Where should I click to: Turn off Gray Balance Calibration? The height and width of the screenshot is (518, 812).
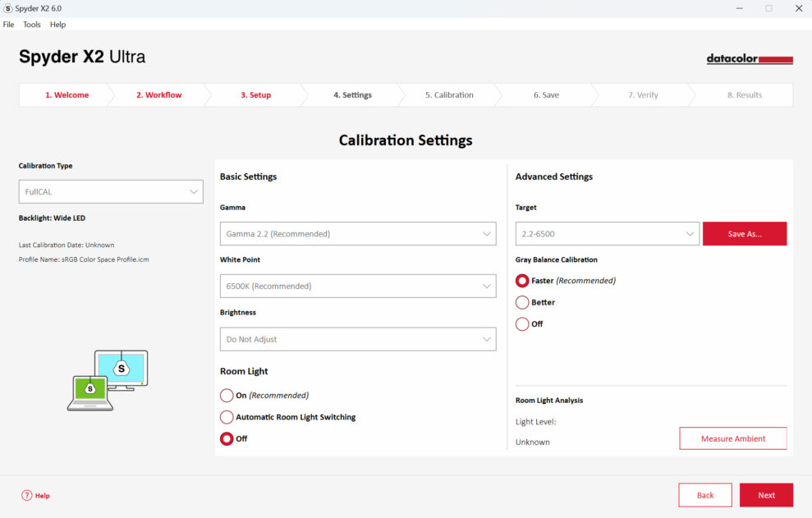coord(522,324)
